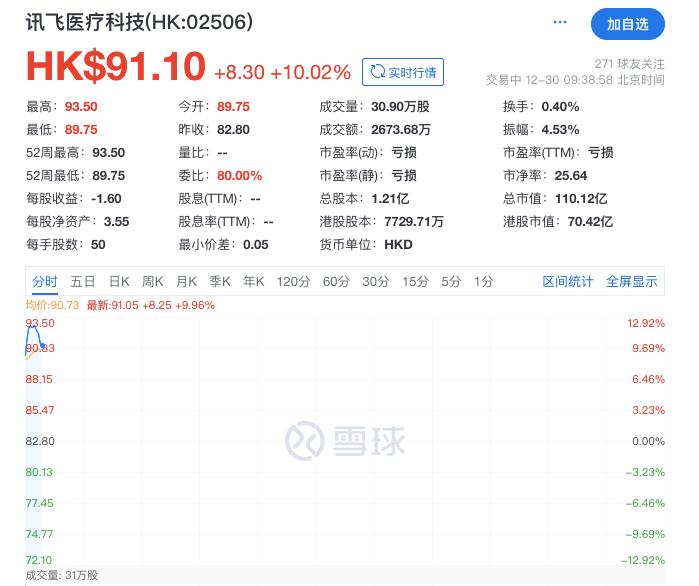Show the 月K monthly candlestick chart
Image resolution: width=699 pixels, height=586 pixels.
pos(186,282)
